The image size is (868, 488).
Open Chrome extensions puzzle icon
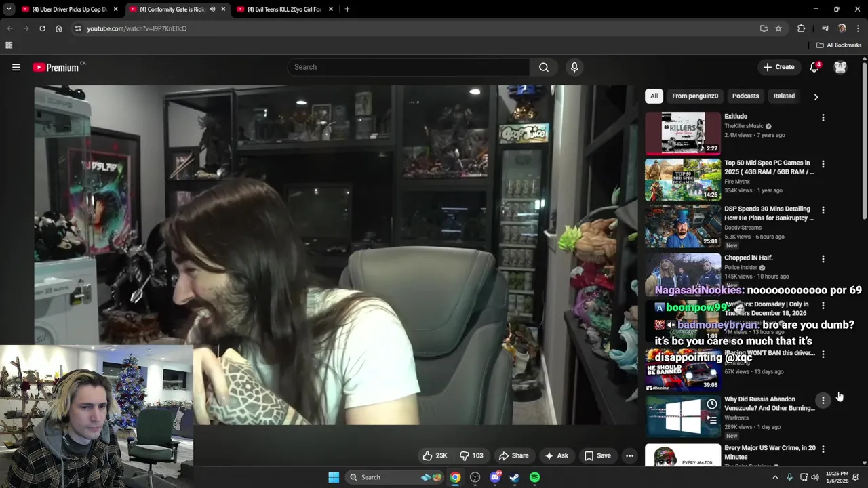(x=801, y=28)
